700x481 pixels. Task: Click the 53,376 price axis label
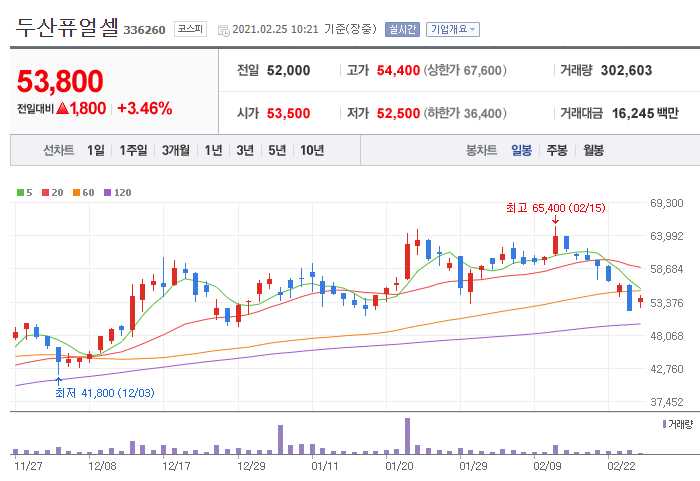pos(667,304)
